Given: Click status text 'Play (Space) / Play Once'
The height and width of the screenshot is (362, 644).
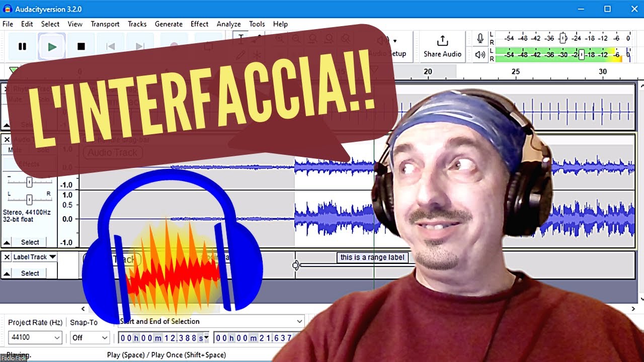Looking at the screenshot, I should (167, 355).
